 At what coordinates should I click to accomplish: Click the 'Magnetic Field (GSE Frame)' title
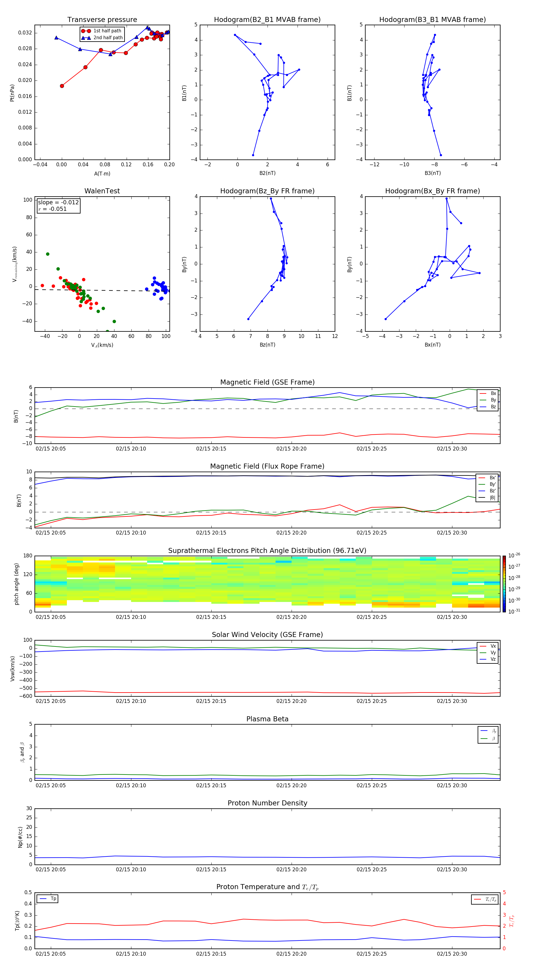click(267, 382)
